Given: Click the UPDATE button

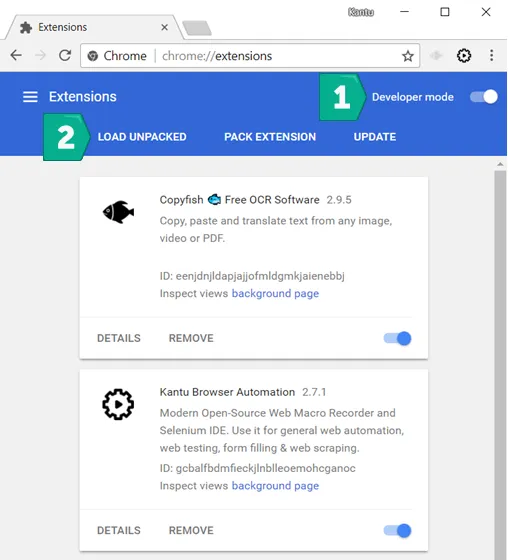Looking at the screenshot, I should [375, 137].
